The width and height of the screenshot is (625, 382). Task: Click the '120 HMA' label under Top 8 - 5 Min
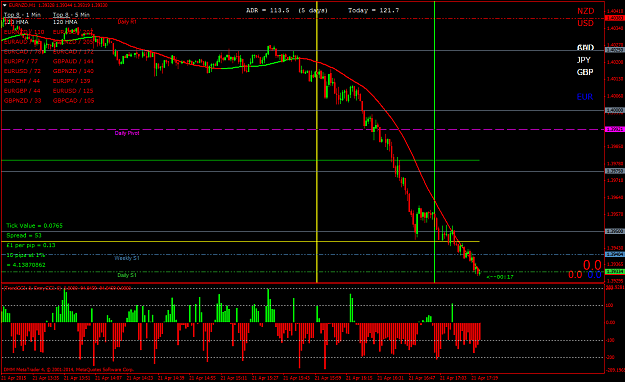point(65,22)
